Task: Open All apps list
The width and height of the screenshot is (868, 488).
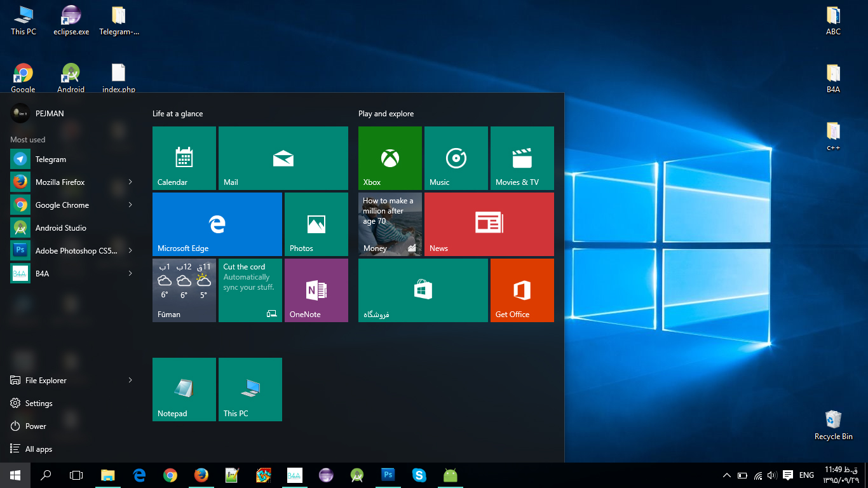Action: tap(38, 449)
